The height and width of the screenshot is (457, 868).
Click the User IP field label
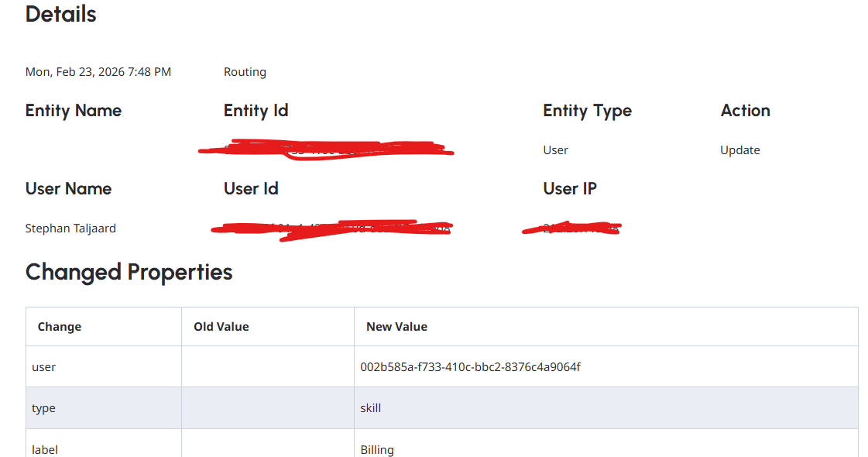point(569,189)
